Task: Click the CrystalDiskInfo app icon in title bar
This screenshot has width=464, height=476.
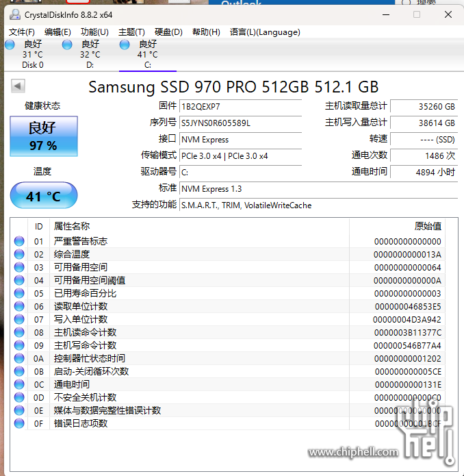Action: coord(15,14)
